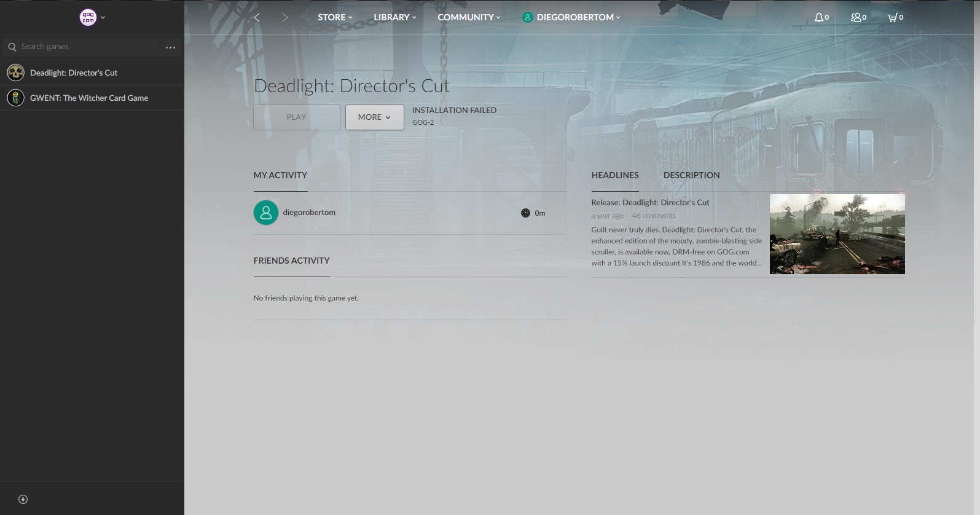Open diegorobertom profile link
Image resolution: width=980 pixels, height=515 pixels.
pos(309,213)
